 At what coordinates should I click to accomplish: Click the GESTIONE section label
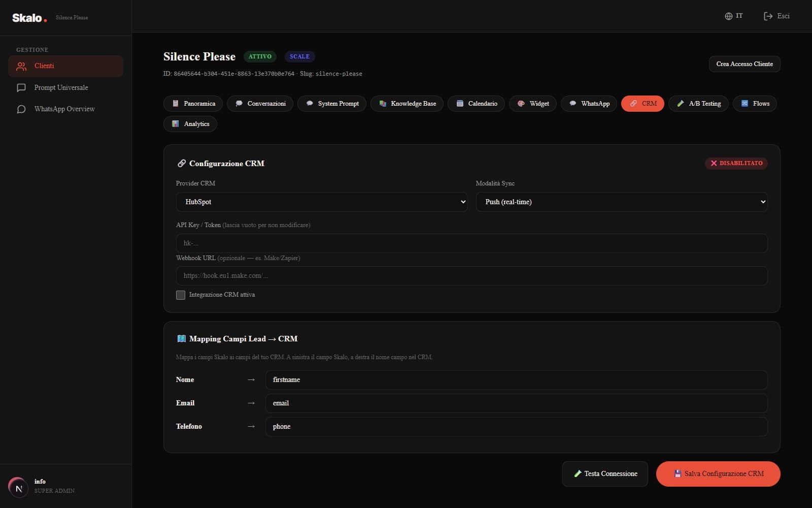pyautogui.click(x=32, y=50)
